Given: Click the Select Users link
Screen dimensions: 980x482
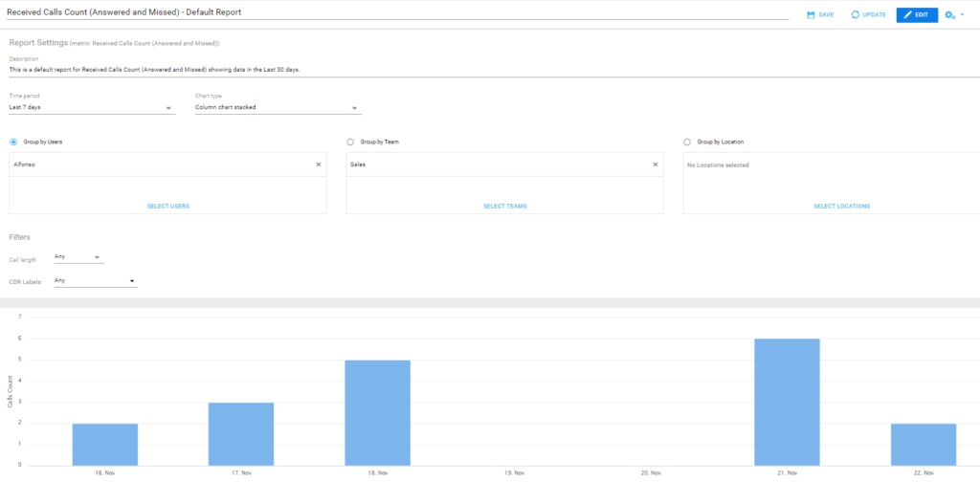Looking at the screenshot, I should click(x=167, y=206).
